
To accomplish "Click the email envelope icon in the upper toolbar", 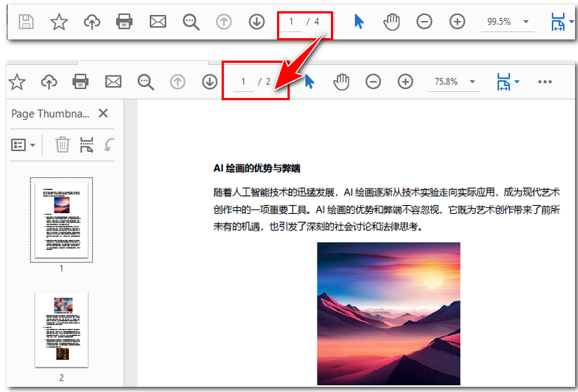I will (x=158, y=22).
